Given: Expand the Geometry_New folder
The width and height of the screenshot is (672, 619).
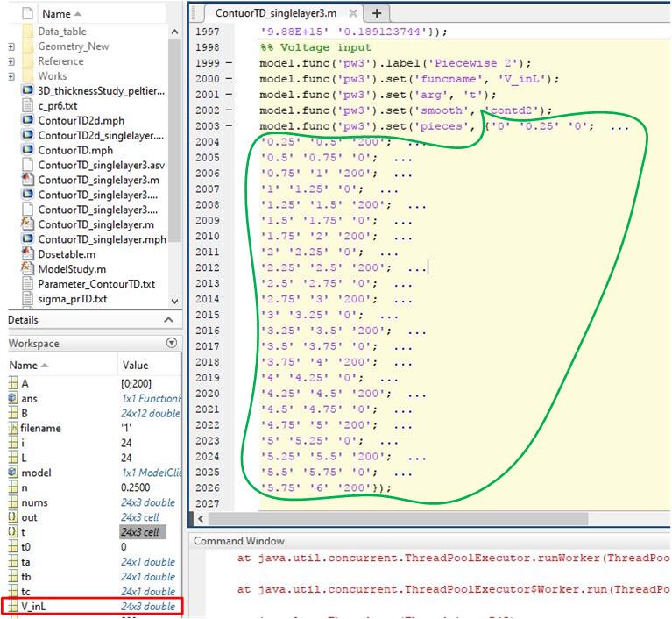Looking at the screenshot, I should point(11,46).
